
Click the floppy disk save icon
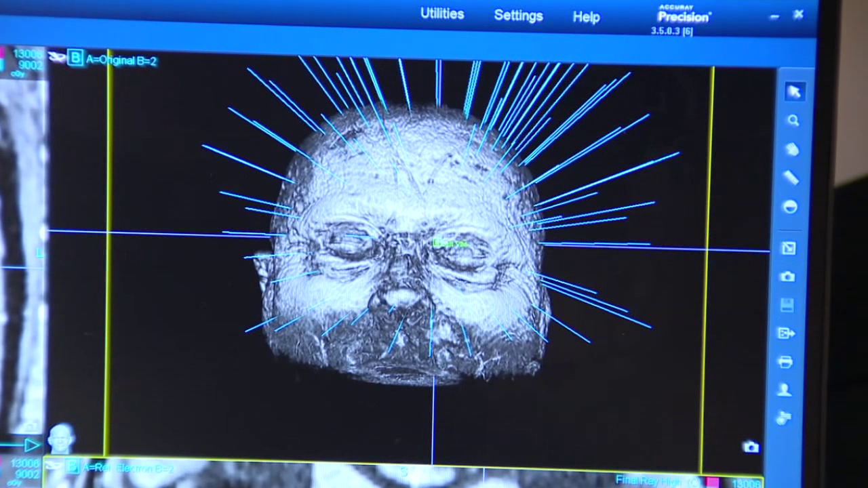point(787,305)
